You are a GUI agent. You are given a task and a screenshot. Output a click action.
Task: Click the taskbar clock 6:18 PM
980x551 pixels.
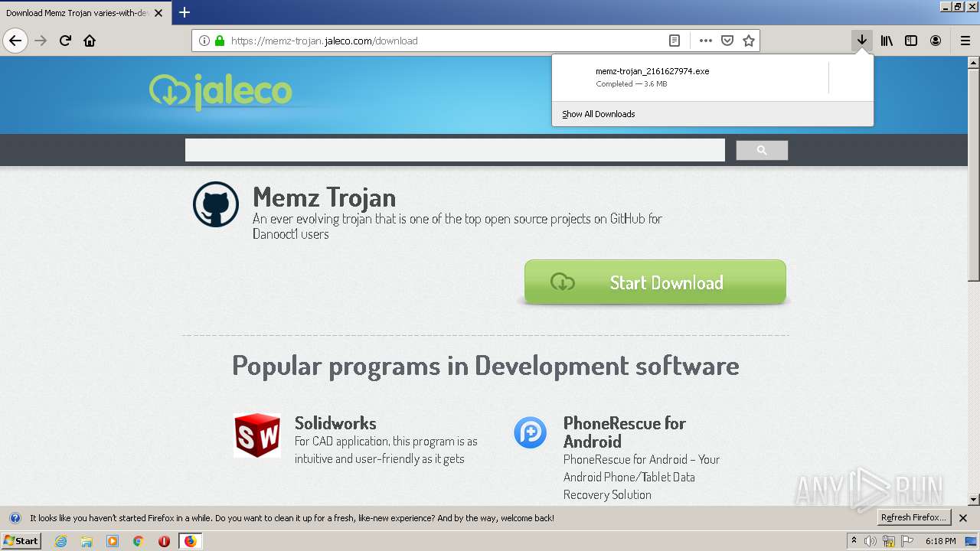tap(940, 541)
